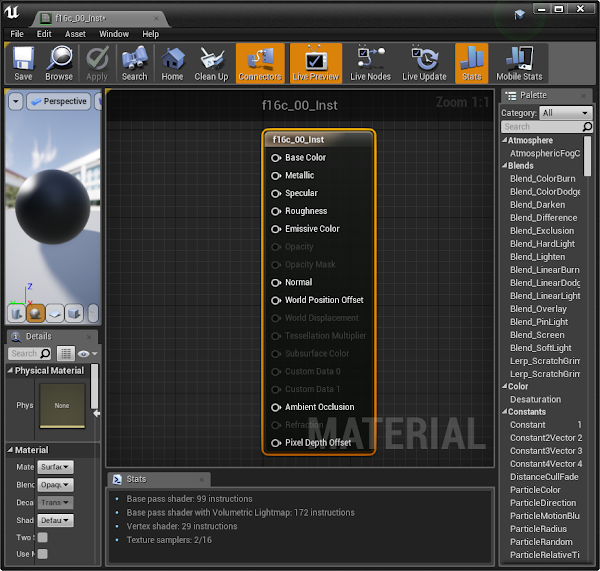Viewport: 600px width, 571px height.
Task: Click the Apply toolbar icon
Action: (x=97, y=63)
